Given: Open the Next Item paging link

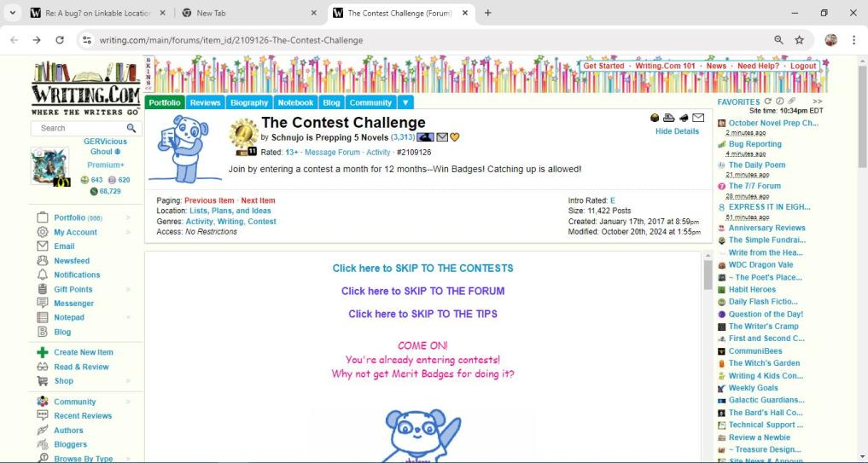Looking at the screenshot, I should click(258, 200).
